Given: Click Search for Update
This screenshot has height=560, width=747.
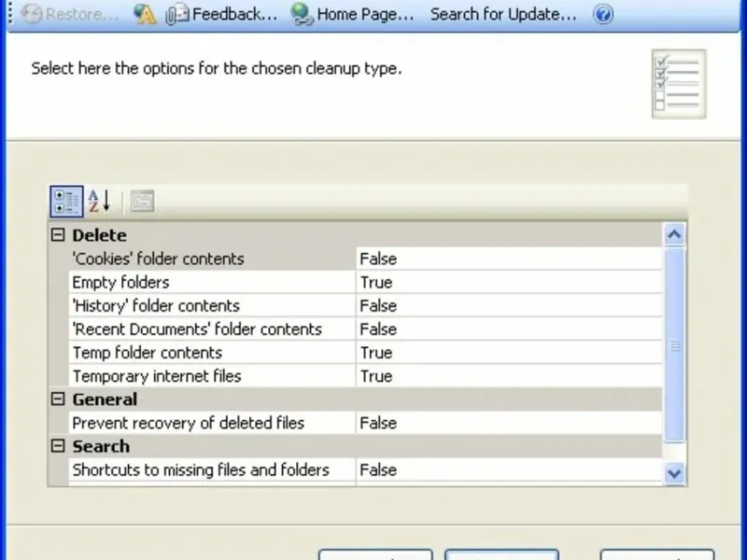Looking at the screenshot, I should tap(503, 14).
